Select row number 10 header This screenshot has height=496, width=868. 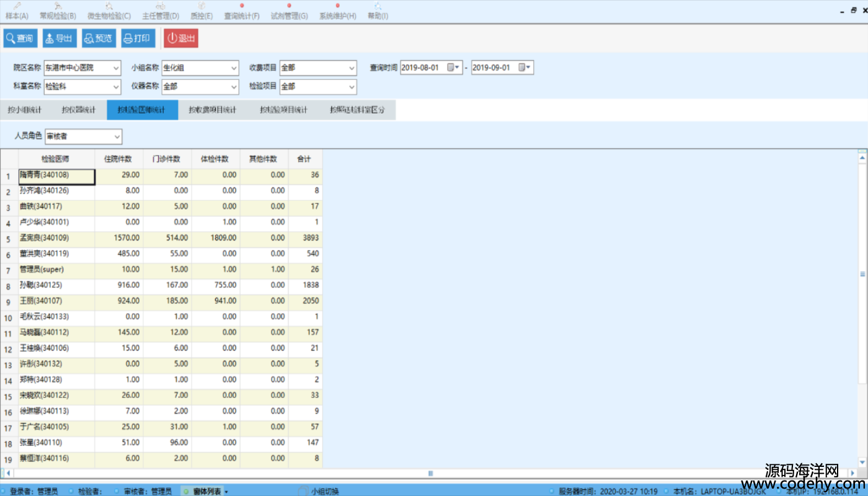pos(9,318)
